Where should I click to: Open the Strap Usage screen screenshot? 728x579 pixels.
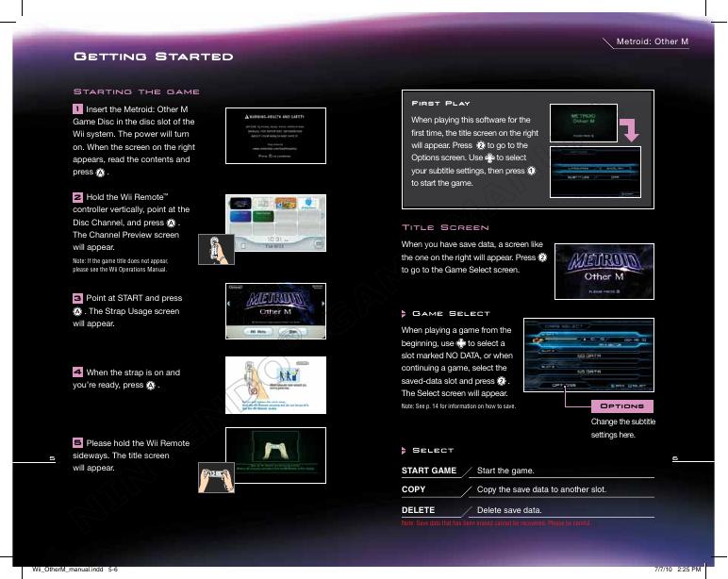coord(275,386)
